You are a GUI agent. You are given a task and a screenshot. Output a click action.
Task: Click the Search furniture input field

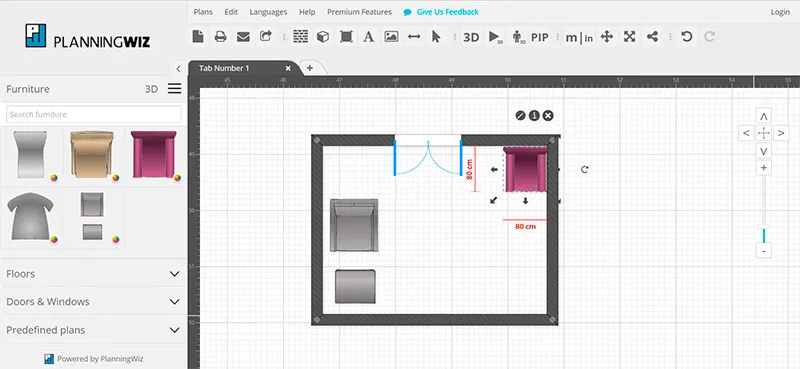coord(93,114)
